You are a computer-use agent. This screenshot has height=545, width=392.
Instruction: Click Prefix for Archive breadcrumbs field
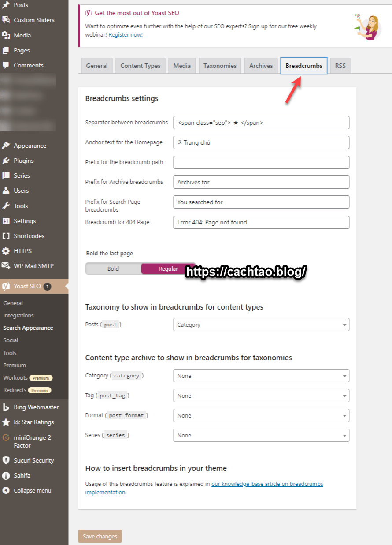[x=261, y=182]
